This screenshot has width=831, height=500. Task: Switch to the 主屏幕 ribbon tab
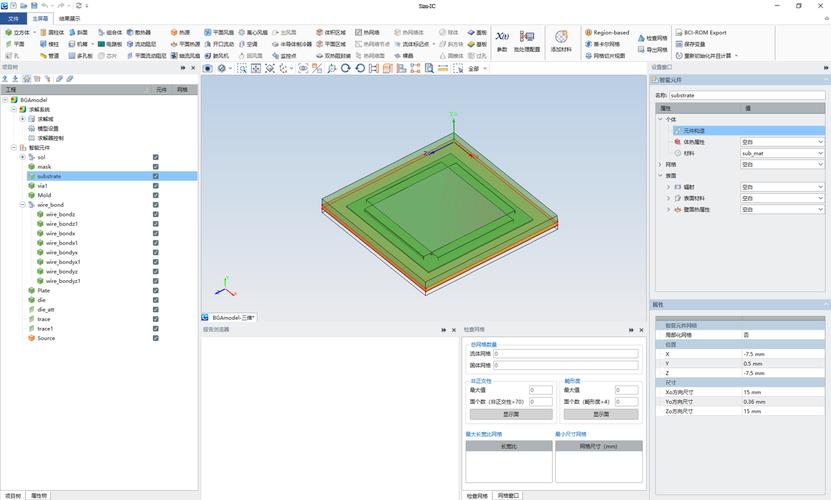pyautogui.click(x=40, y=19)
